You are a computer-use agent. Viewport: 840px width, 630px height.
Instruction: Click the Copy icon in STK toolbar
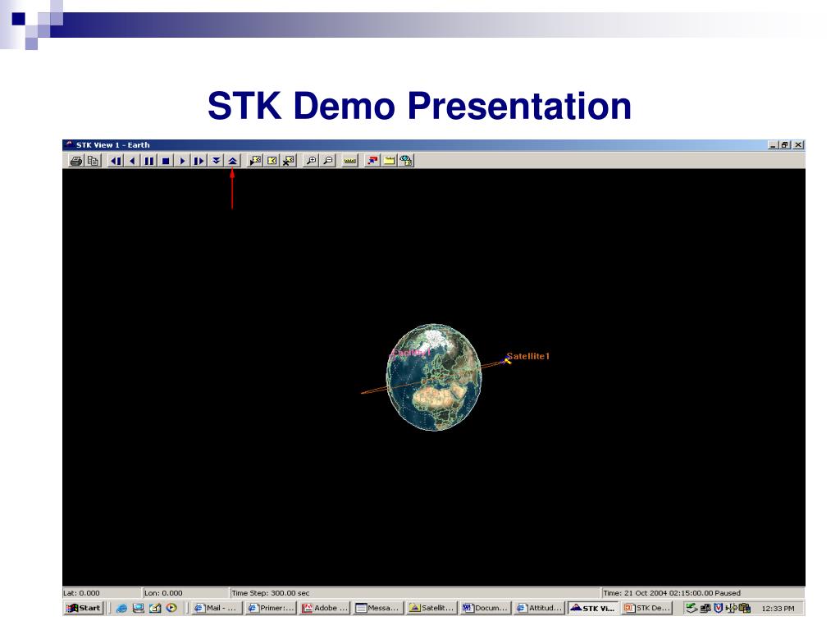(x=93, y=161)
